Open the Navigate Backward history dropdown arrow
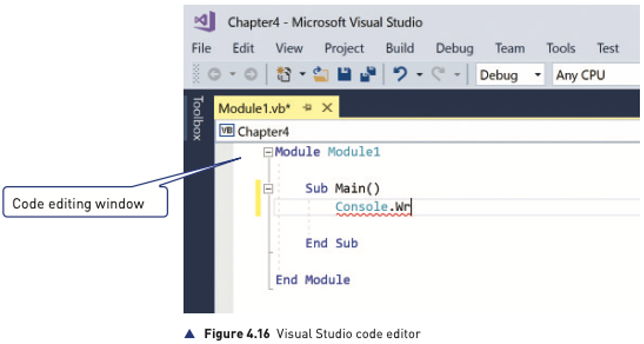 click(x=232, y=74)
